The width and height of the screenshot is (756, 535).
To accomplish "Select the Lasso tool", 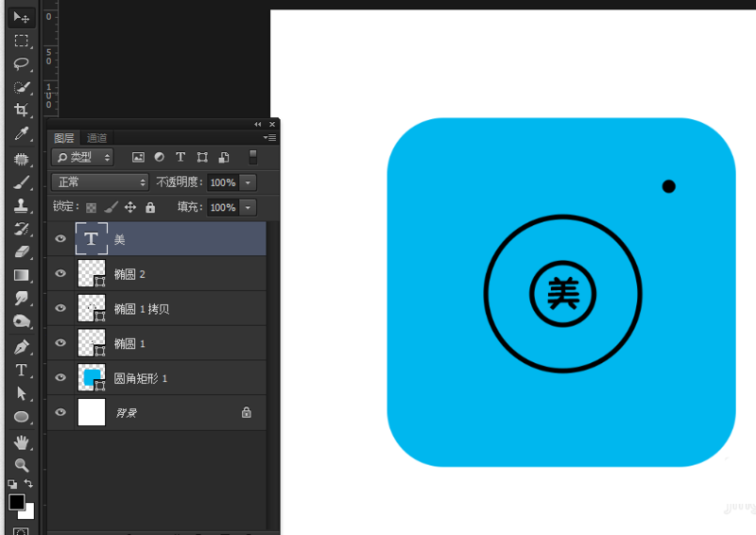I will click(x=21, y=63).
